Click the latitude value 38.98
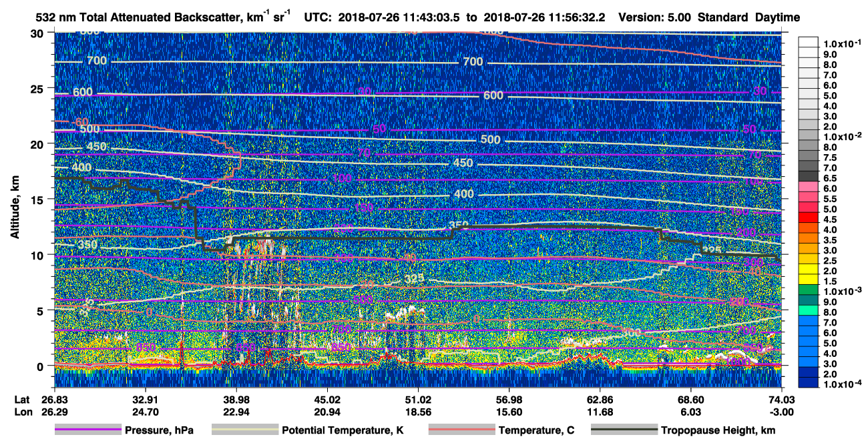 click(x=236, y=399)
